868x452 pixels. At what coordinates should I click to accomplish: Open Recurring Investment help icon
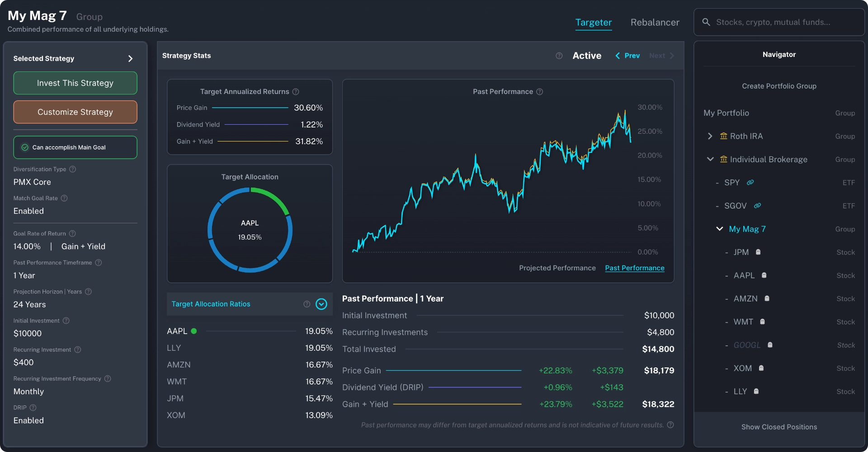pos(77,349)
